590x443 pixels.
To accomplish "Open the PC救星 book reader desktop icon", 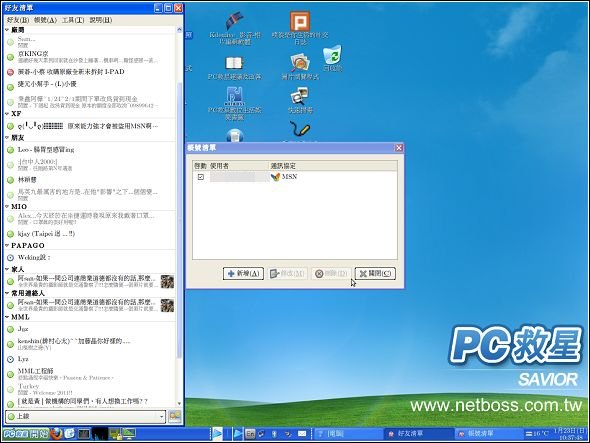I will tap(234, 68).
